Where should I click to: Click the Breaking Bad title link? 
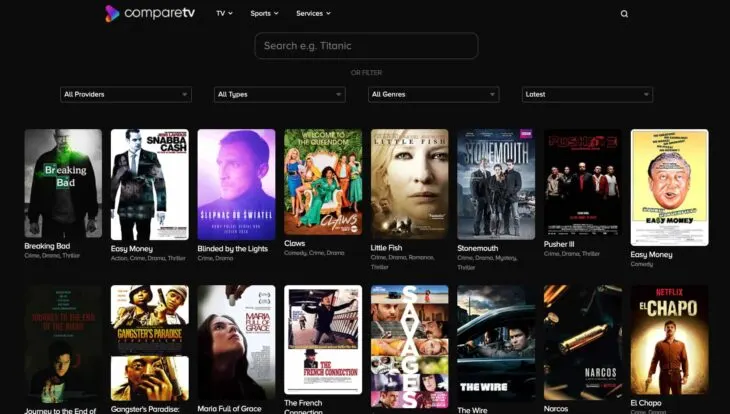[47, 246]
